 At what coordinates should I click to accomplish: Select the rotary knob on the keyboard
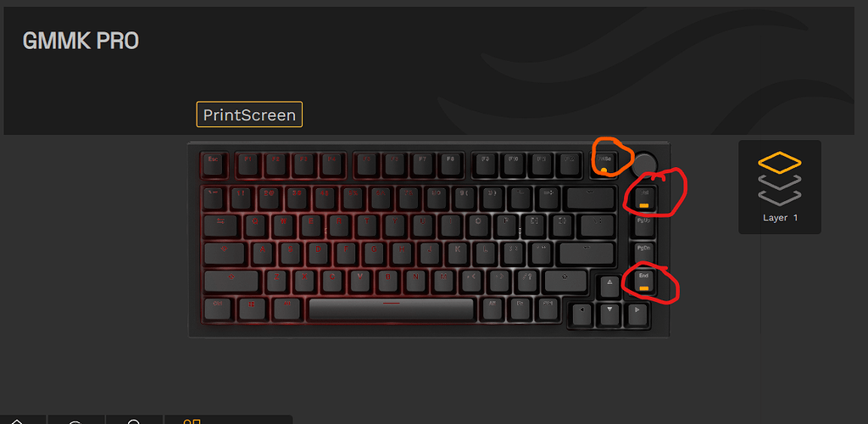click(644, 164)
